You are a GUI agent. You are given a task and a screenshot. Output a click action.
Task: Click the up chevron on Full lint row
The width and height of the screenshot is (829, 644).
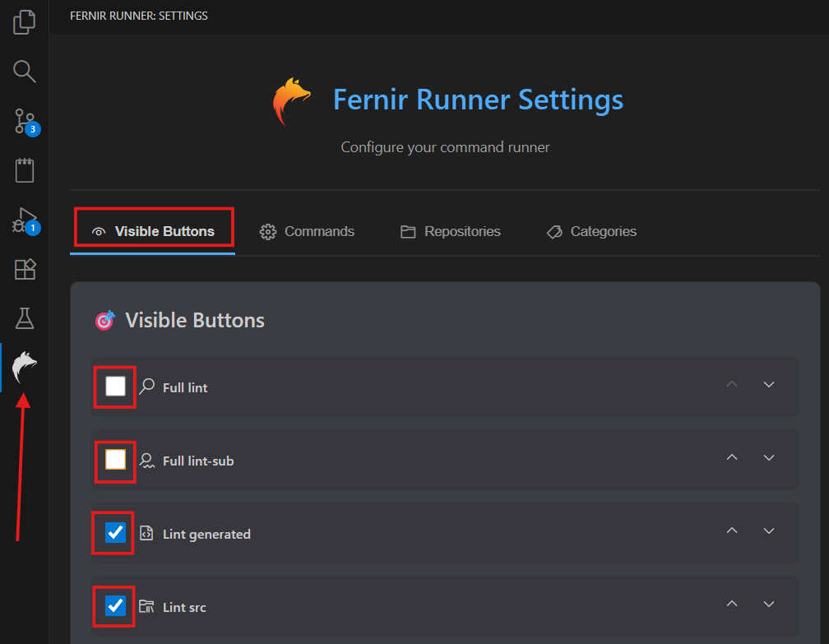[x=732, y=384]
